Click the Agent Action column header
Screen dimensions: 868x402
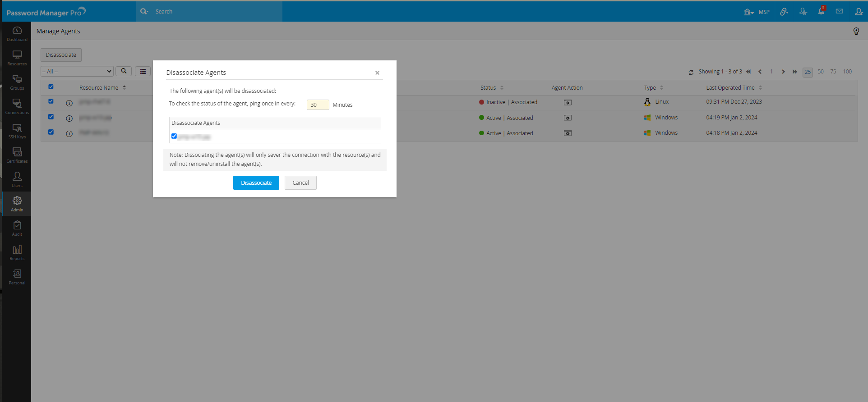tap(567, 88)
